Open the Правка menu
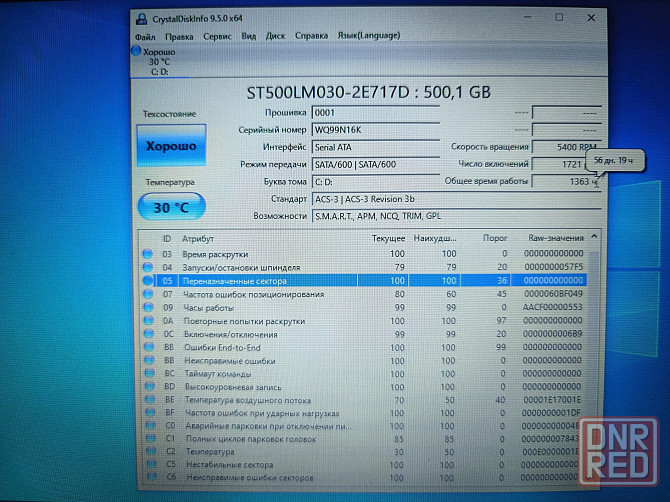The width and height of the screenshot is (670, 502). pos(179,37)
